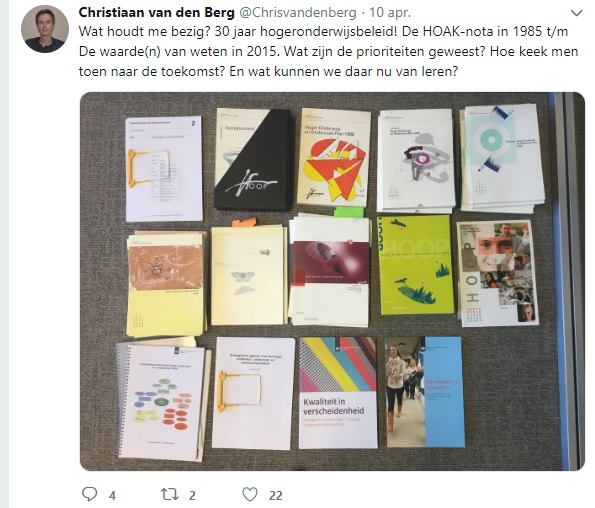Viewport: 595px width, 508px height.
Task: Click the Christiaan van den Berg display name
Action: coord(156,13)
